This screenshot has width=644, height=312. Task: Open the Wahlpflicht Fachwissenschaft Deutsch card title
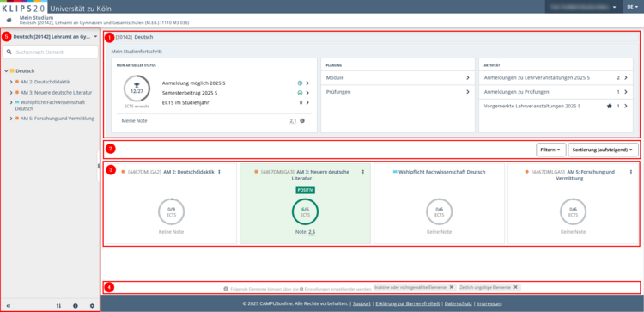pyautogui.click(x=442, y=172)
